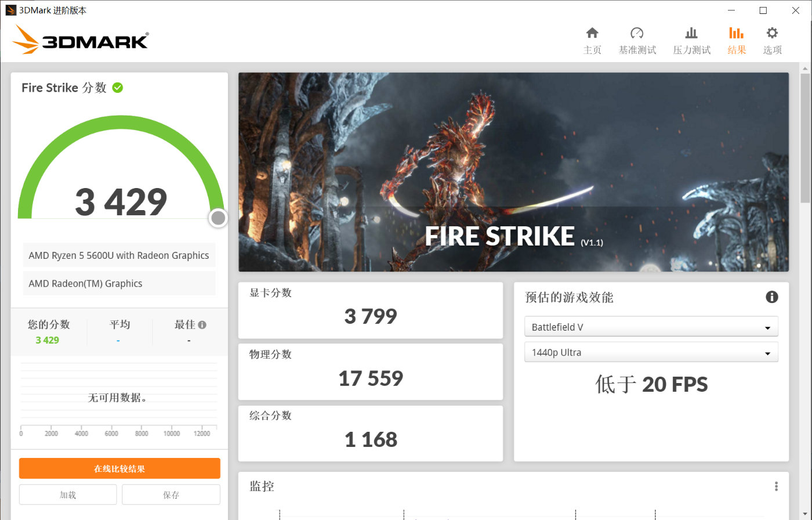This screenshot has width=812, height=520.
Task: Click the 综合分数 value 1 168
Action: click(x=371, y=439)
